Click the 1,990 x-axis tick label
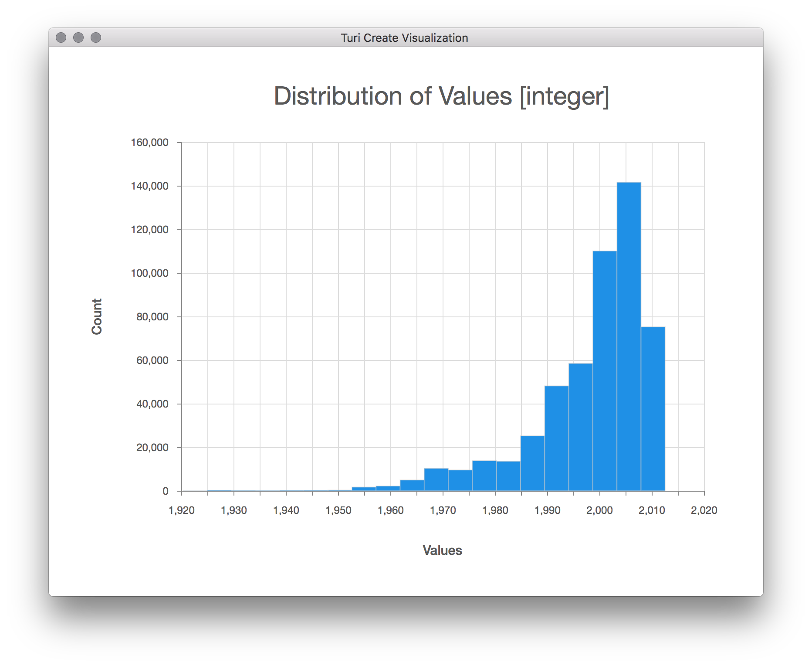812x666 pixels. point(548,510)
